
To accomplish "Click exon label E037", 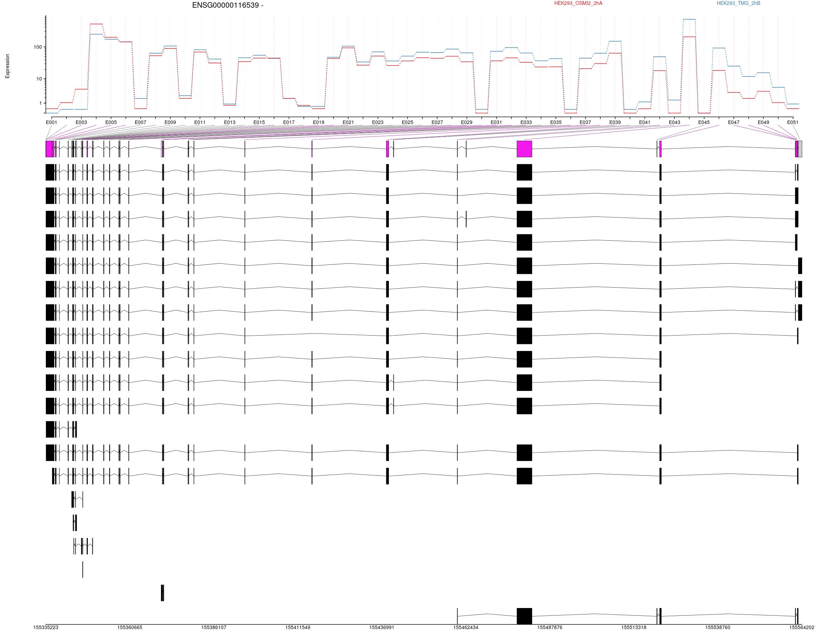I will point(585,122).
